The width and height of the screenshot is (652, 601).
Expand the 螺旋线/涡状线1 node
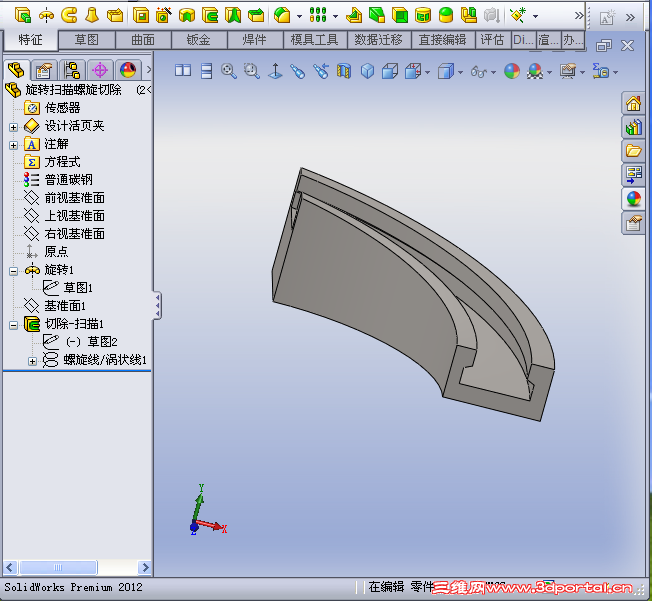pyautogui.click(x=32, y=361)
